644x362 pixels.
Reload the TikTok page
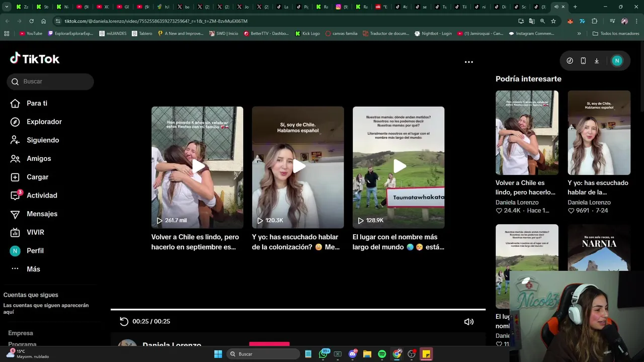[x=31, y=21]
